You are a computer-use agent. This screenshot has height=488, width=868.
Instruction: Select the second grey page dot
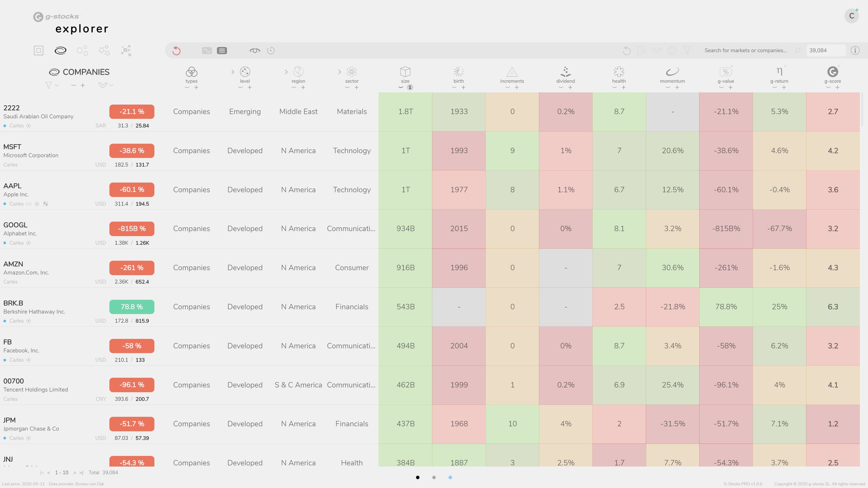click(434, 477)
